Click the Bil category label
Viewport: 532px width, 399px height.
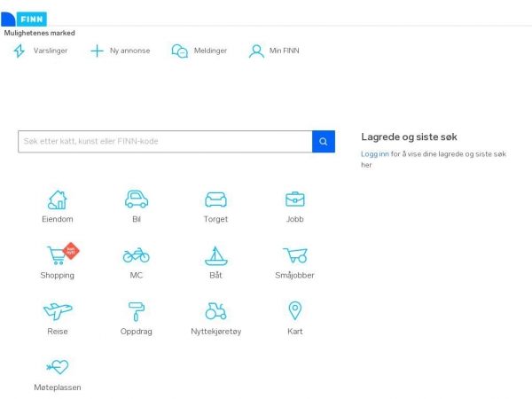point(137,219)
